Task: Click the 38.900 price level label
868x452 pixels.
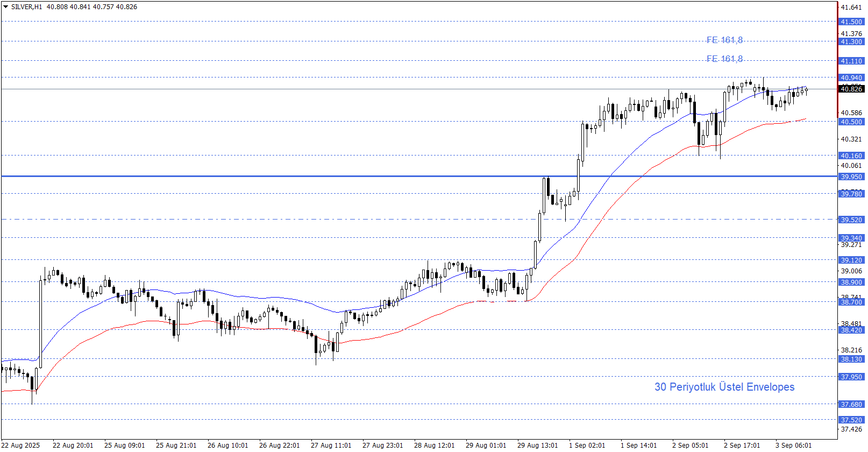Action: pos(851,282)
